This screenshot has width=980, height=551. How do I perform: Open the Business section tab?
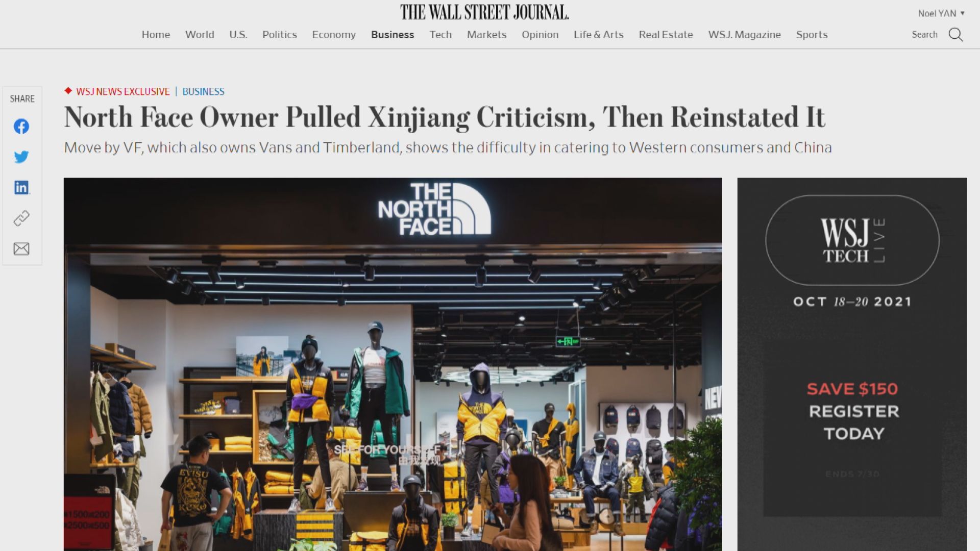coord(393,35)
